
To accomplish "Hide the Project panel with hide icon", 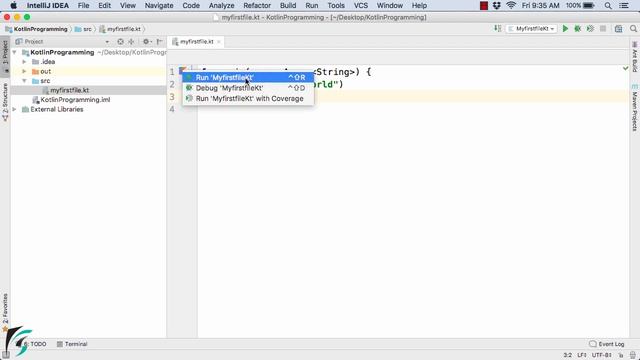I will [160, 42].
